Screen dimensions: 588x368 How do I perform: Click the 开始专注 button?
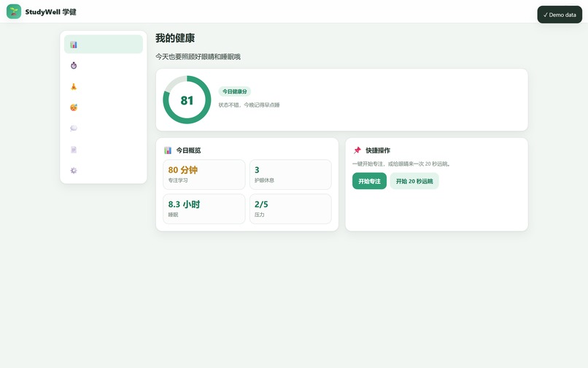pyautogui.click(x=369, y=181)
